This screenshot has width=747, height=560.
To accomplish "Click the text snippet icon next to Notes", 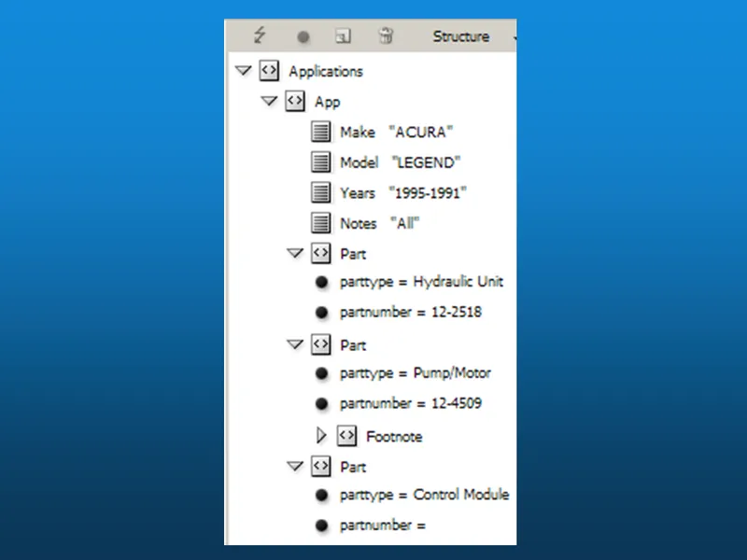I will coord(320,223).
